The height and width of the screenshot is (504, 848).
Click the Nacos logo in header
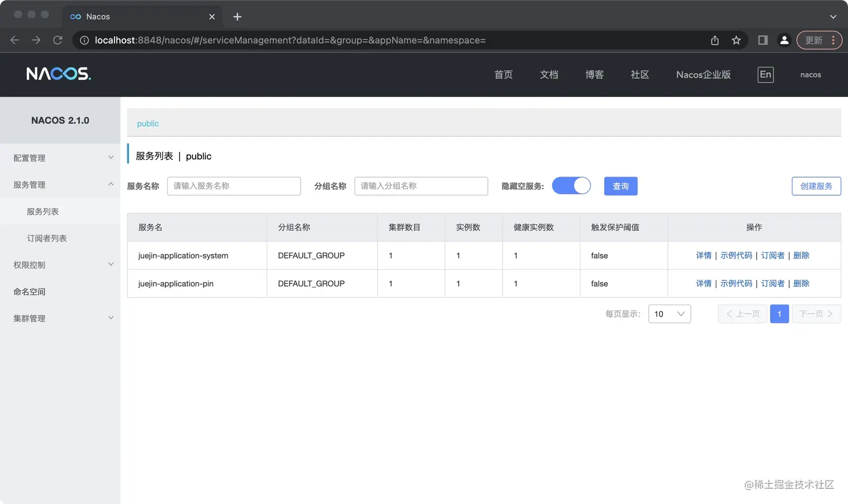[x=58, y=74]
